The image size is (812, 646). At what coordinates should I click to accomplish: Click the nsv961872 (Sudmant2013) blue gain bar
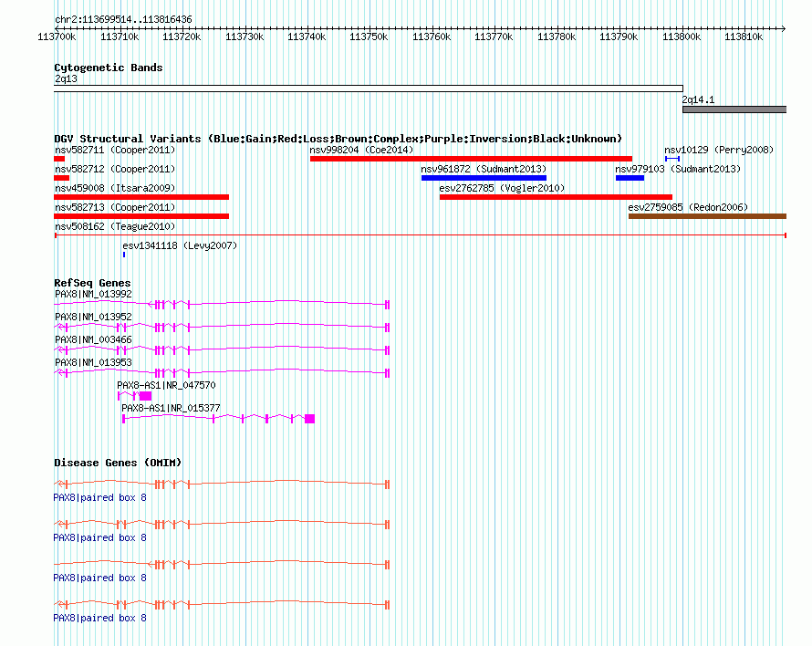coord(484,178)
